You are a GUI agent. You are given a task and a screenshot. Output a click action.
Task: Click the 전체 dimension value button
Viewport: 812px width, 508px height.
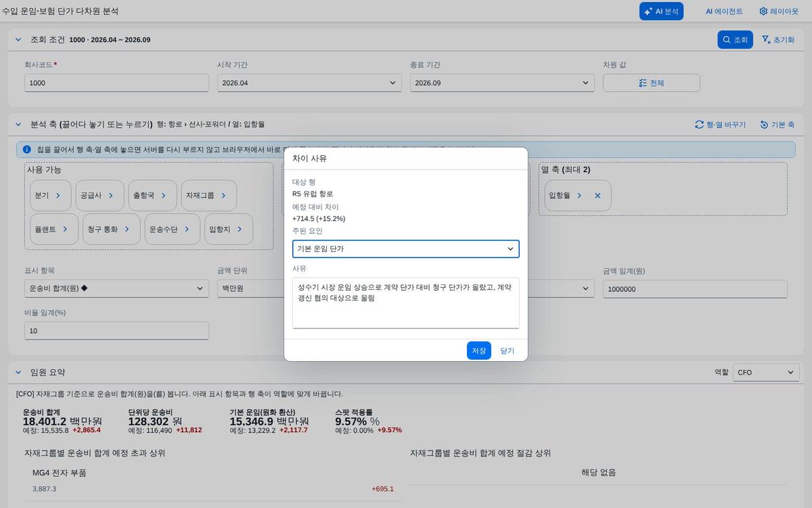tap(651, 83)
